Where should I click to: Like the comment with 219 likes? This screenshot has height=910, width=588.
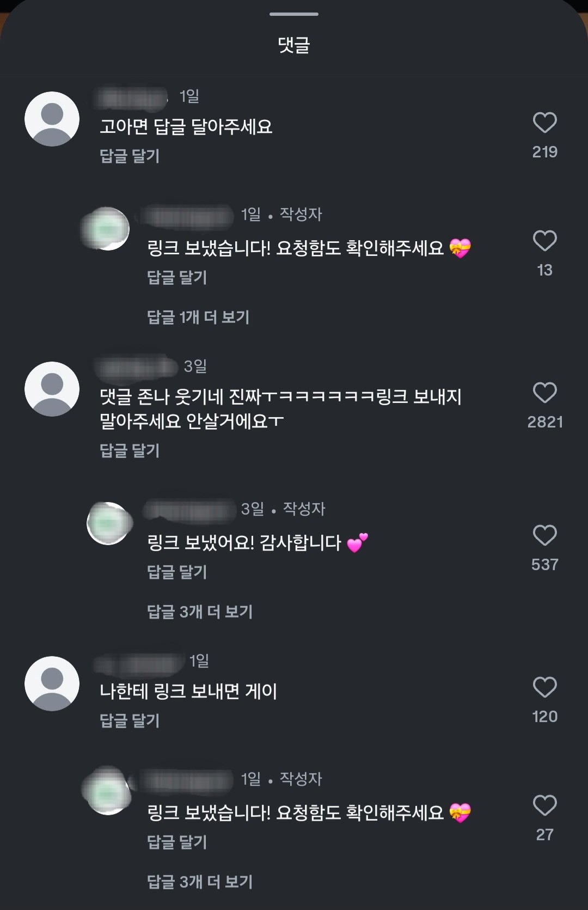point(544,123)
